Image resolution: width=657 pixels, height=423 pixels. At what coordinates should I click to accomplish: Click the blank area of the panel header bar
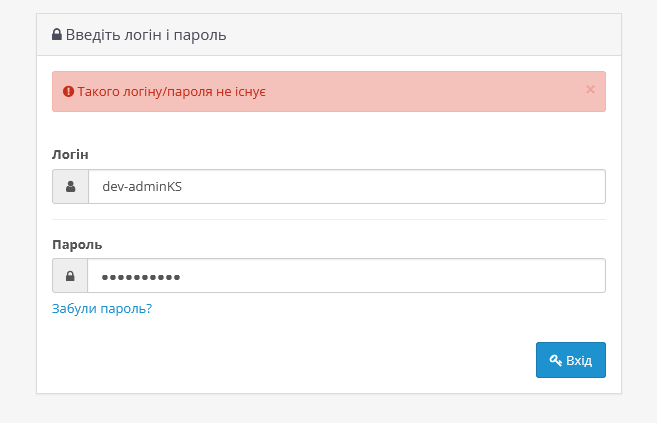[x=420, y=35]
